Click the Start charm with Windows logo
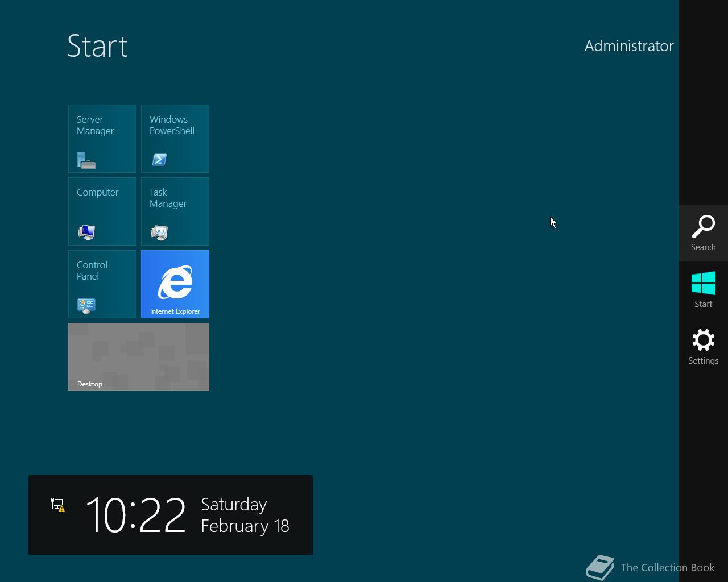The height and width of the screenshot is (582, 728). [704, 290]
